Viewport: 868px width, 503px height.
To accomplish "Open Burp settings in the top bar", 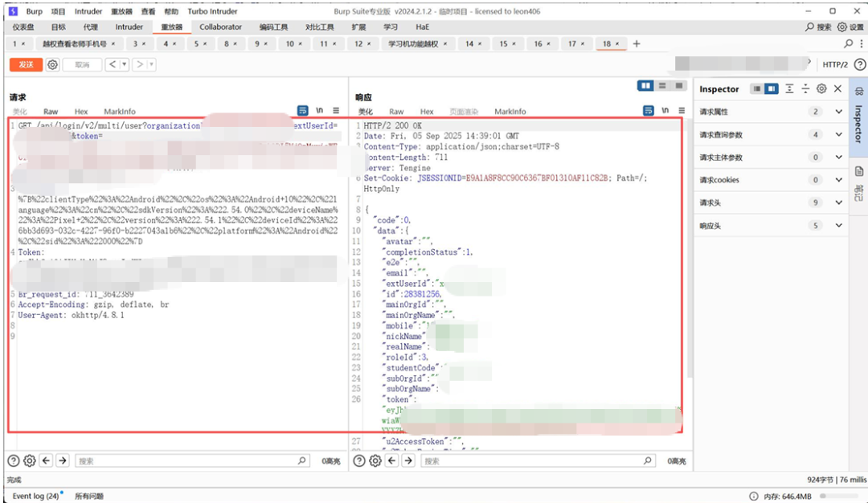I will [x=850, y=27].
